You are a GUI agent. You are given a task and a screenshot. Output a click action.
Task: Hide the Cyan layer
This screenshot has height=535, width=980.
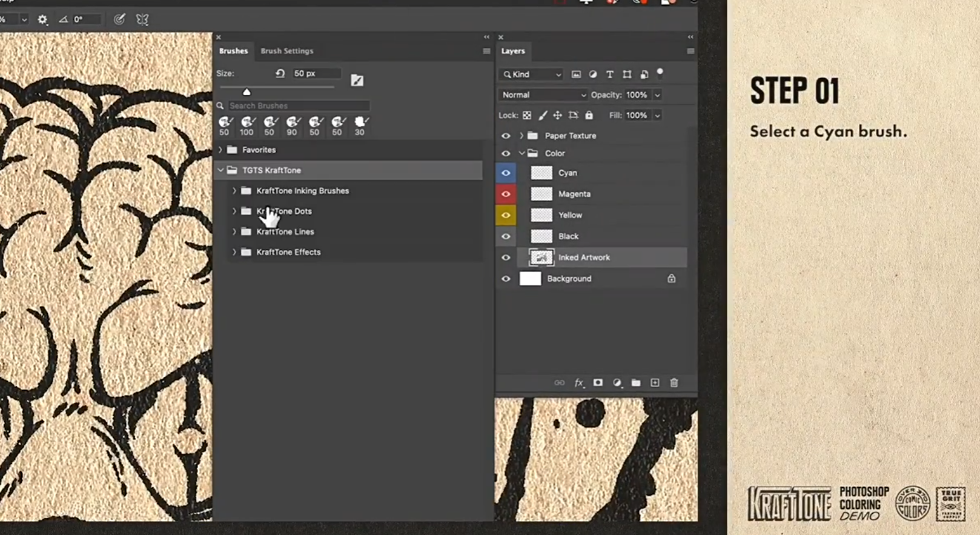506,173
